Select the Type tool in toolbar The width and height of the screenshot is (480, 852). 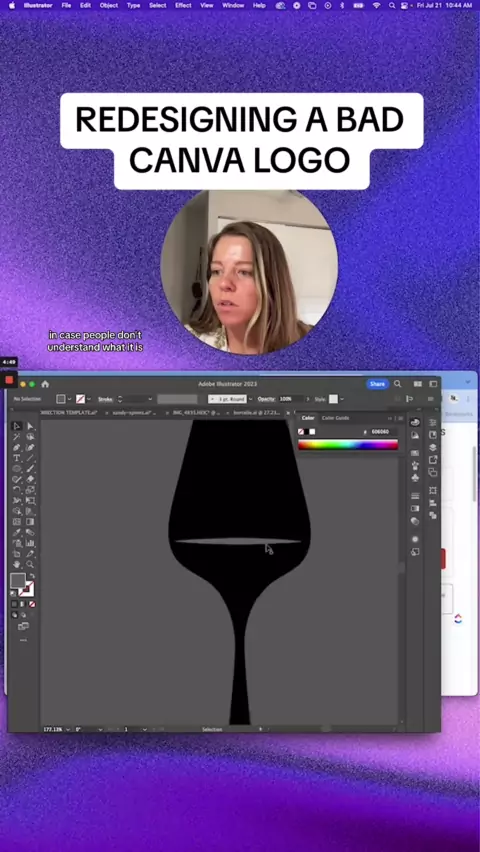click(x=17, y=458)
